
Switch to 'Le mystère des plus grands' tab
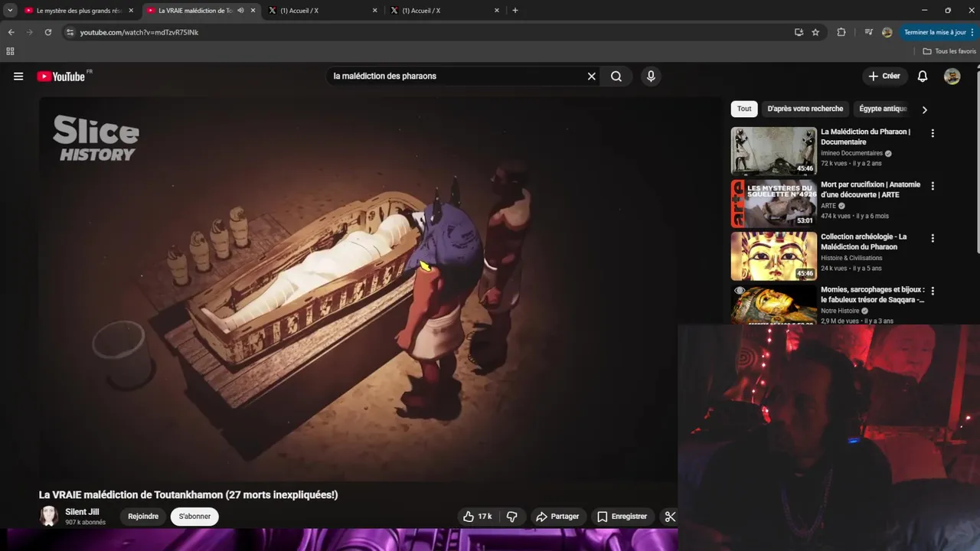coord(79,11)
